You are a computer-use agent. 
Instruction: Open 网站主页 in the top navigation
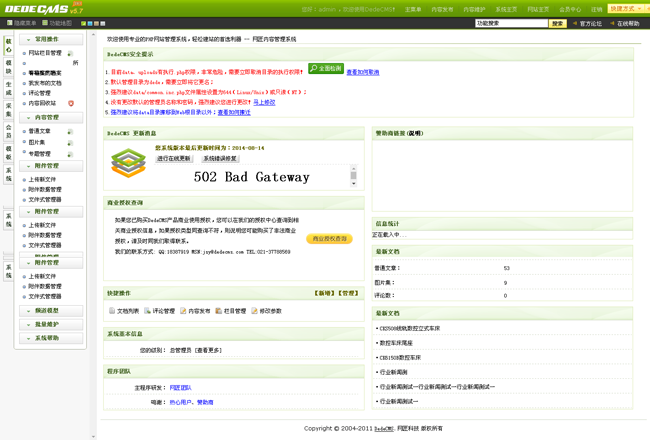538,9
